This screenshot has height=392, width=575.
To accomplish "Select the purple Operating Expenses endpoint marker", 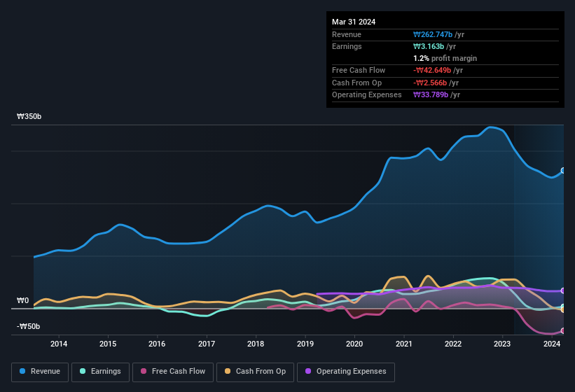I will [x=562, y=290].
